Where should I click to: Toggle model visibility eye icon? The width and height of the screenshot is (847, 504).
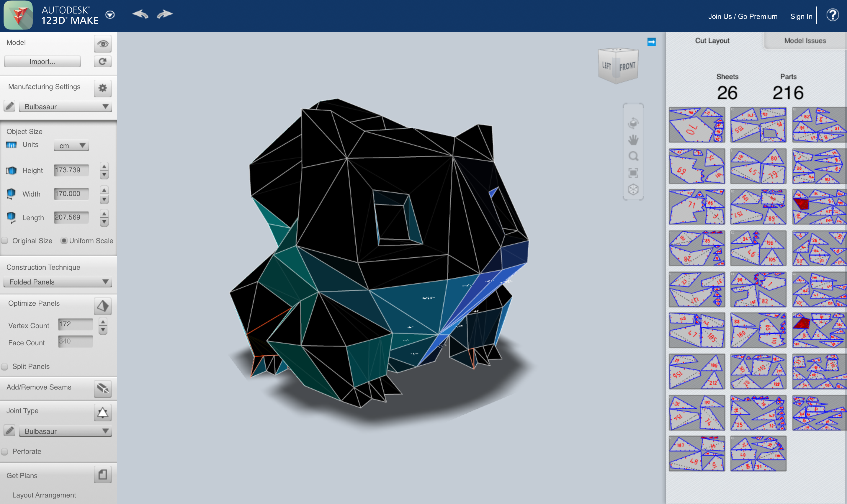[x=103, y=43]
